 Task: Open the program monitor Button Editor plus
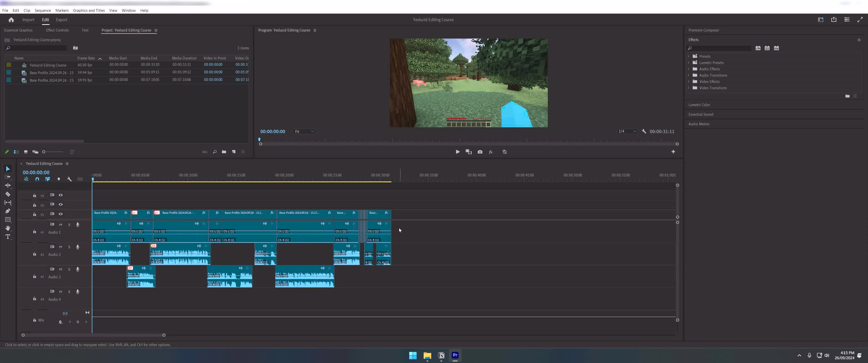click(673, 152)
